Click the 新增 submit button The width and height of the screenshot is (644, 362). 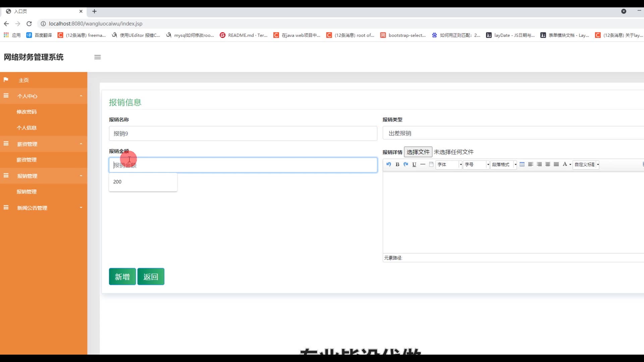(122, 277)
